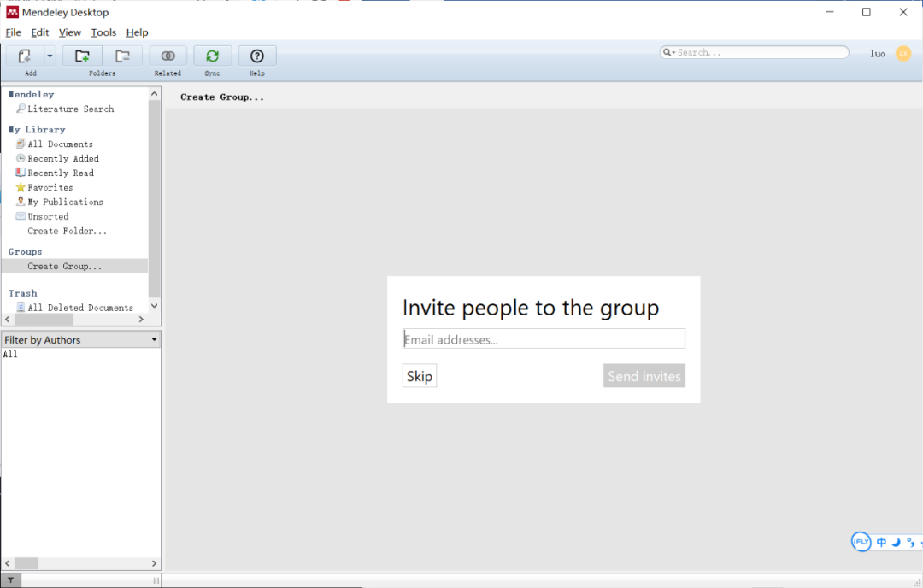Click the Skip button
The image size is (923, 588).
tap(420, 376)
